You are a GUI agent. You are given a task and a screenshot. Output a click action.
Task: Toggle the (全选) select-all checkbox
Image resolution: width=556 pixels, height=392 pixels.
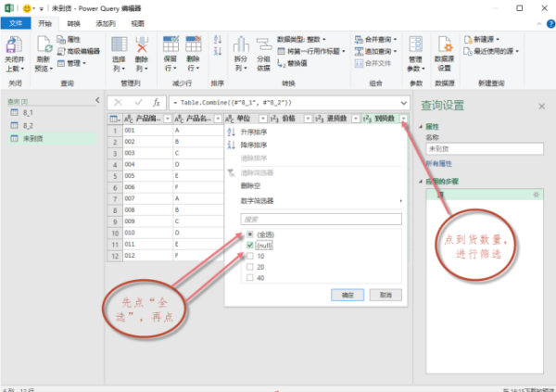point(248,235)
